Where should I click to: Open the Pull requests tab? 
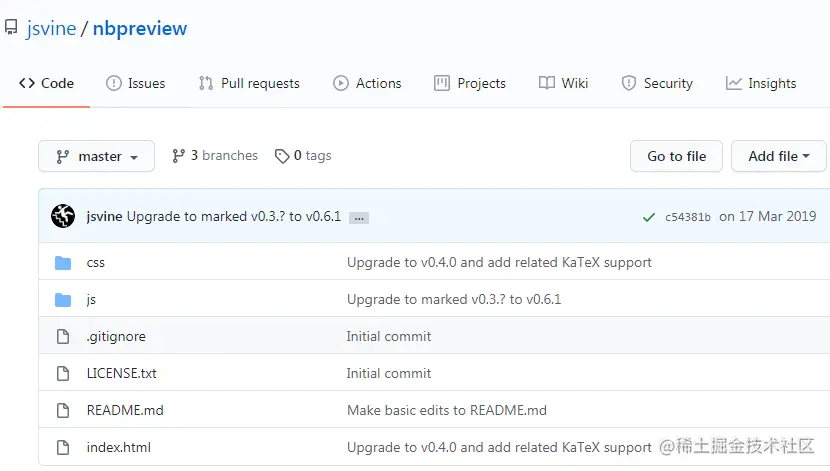(x=249, y=84)
